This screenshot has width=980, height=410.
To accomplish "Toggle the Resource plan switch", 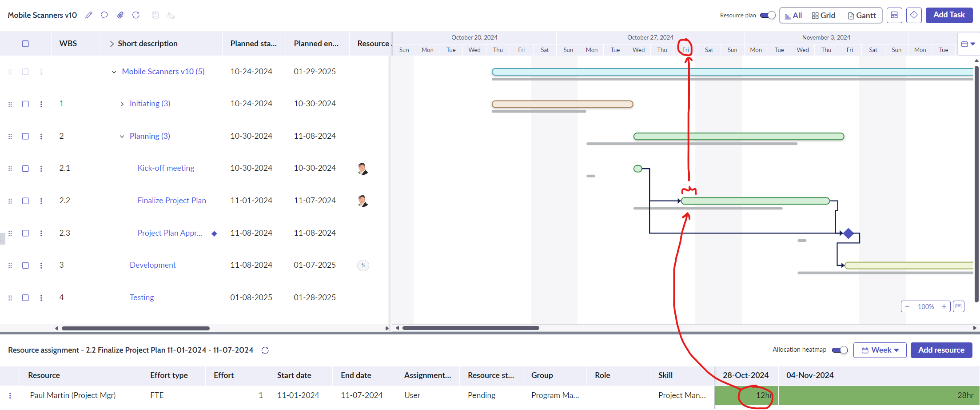I will [768, 15].
